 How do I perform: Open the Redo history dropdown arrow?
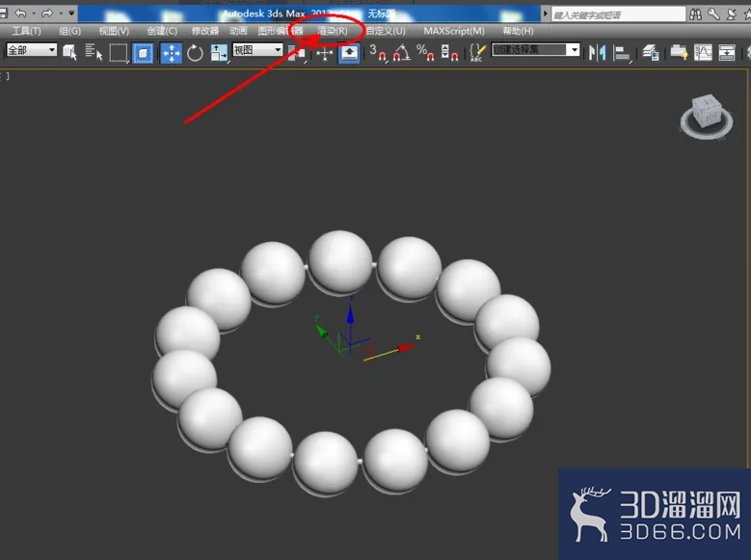[61, 13]
